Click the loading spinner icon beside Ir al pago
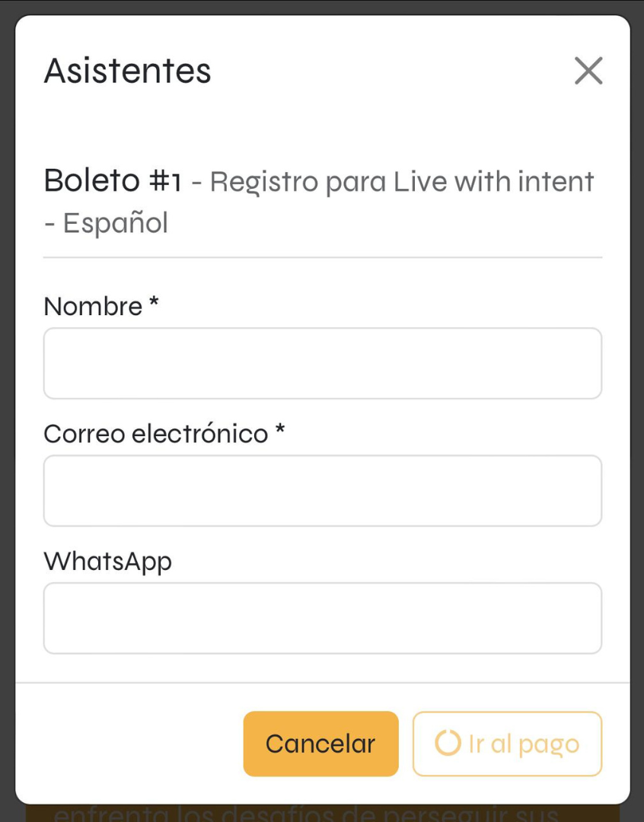The width and height of the screenshot is (644, 822). pos(448,743)
